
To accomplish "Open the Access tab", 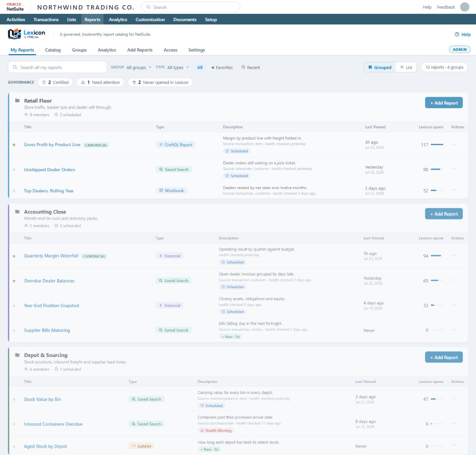I will (171, 50).
